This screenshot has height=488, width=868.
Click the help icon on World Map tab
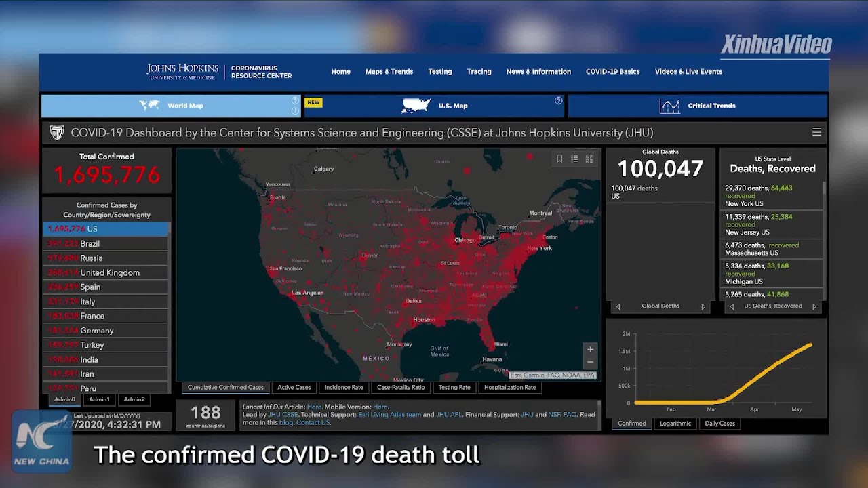click(295, 100)
